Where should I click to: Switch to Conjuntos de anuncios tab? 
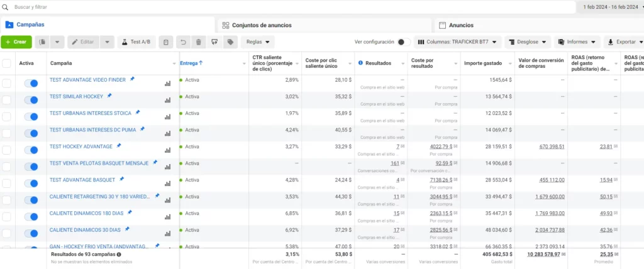(261, 25)
